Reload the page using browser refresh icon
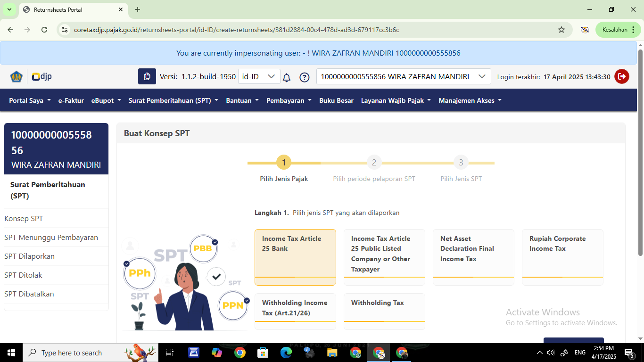The width and height of the screenshot is (644, 362). pyautogui.click(x=44, y=30)
